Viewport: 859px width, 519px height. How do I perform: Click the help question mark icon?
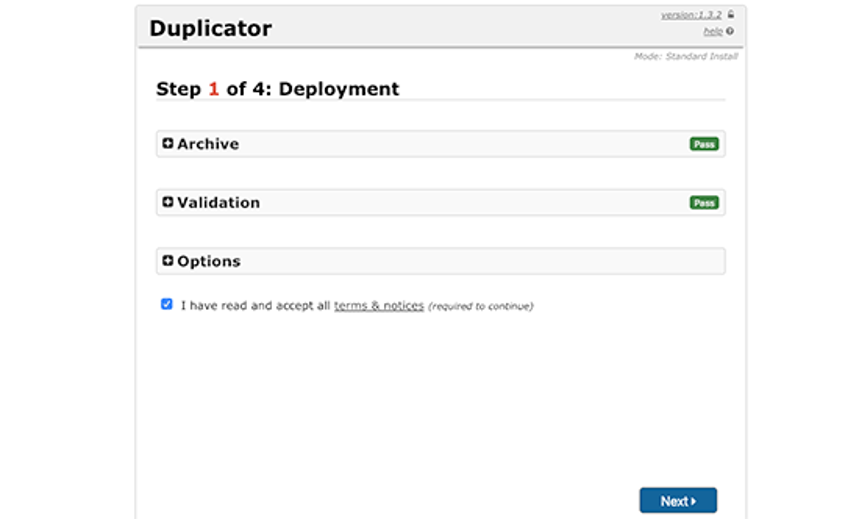pyautogui.click(x=730, y=31)
